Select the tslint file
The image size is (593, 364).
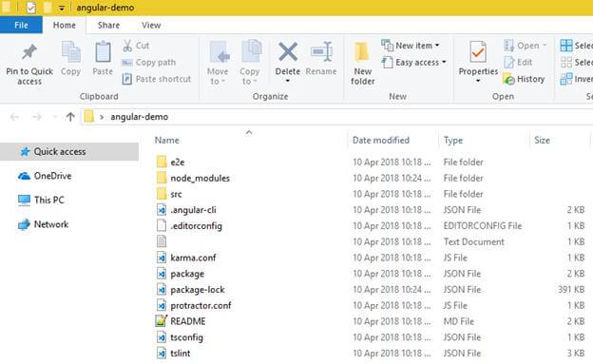tap(180, 353)
